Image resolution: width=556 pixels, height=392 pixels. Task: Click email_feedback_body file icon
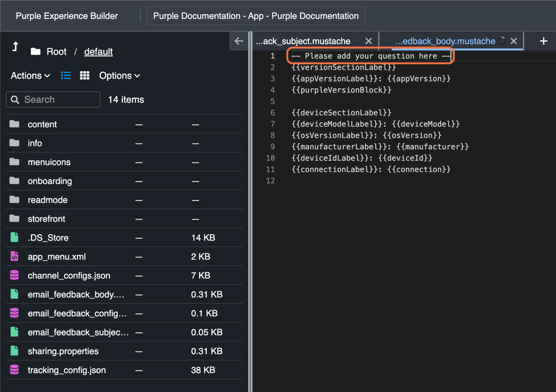14,294
